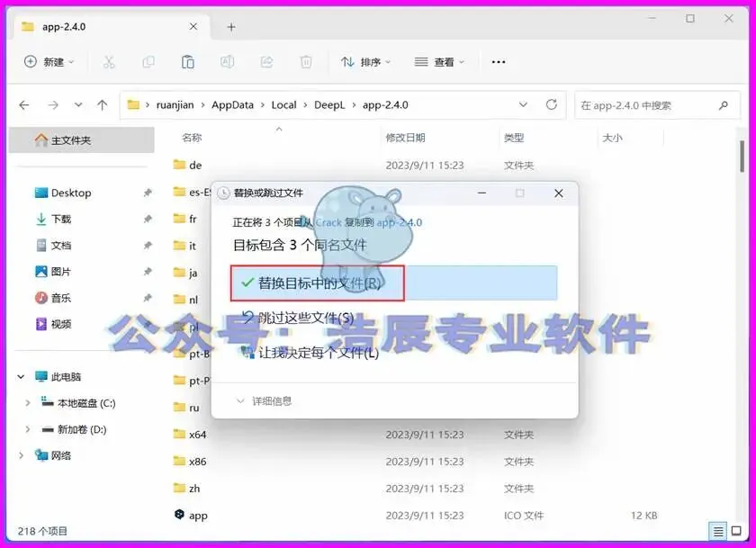Click the de folder icon
The image size is (756, 548).
point(179,165)
